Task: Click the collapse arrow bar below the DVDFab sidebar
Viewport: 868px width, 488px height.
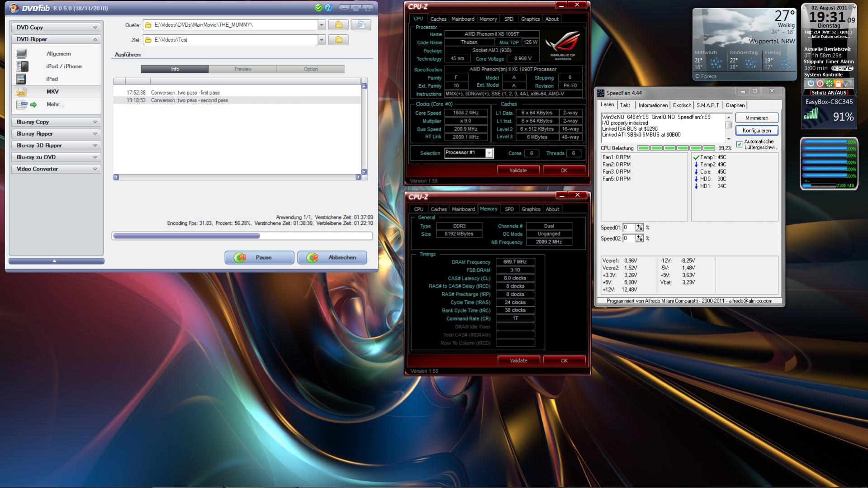Action: click(x=57, y=261)
